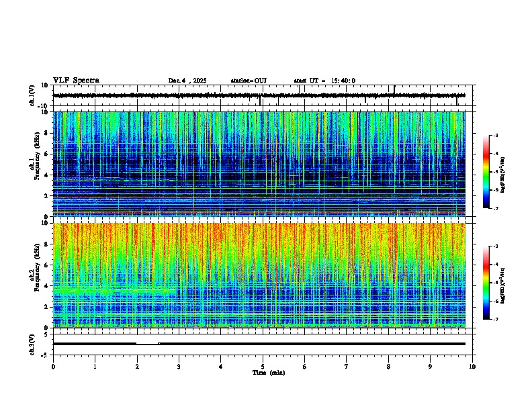532x411 pixels.
Task: Click time axis tick label "10"
Action: point(472,367)
